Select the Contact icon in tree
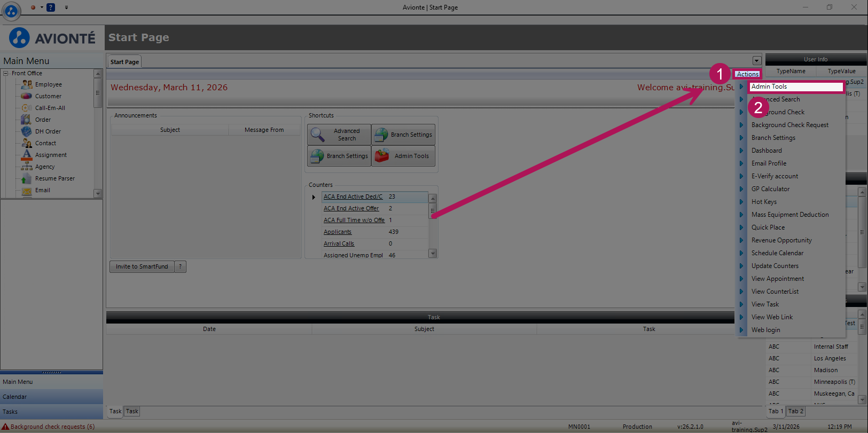Image resolution: width=868 pixels, height=433 pixels. (27, 143)
